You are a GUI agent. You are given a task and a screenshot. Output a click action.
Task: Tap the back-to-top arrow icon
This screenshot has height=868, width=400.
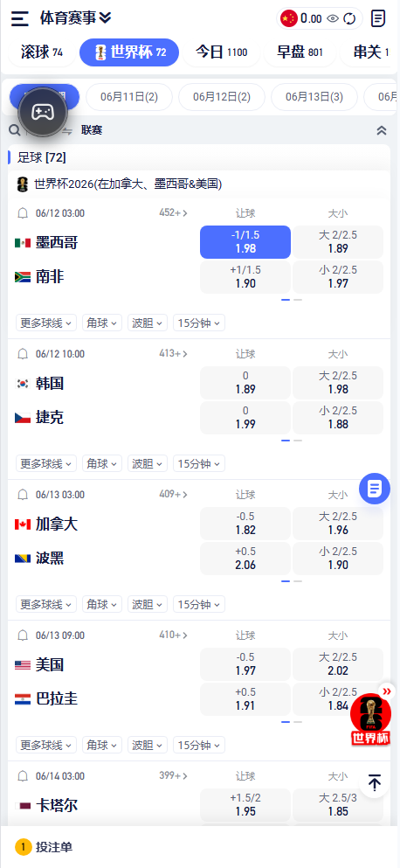tap(375, 782)
